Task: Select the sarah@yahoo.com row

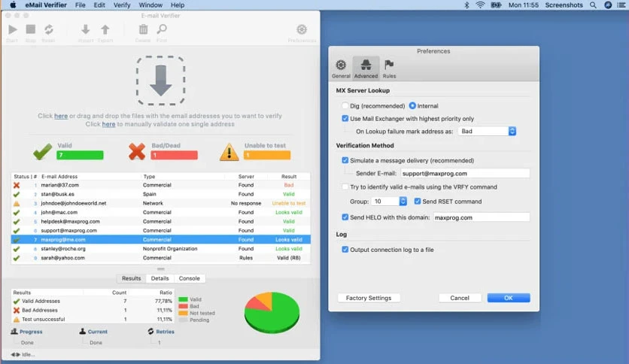Action: (x=161, y=258)
